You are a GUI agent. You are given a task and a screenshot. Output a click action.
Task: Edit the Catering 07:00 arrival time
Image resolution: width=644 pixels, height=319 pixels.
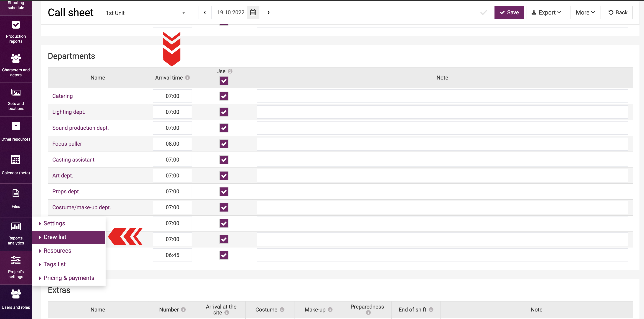click(172, 96)
